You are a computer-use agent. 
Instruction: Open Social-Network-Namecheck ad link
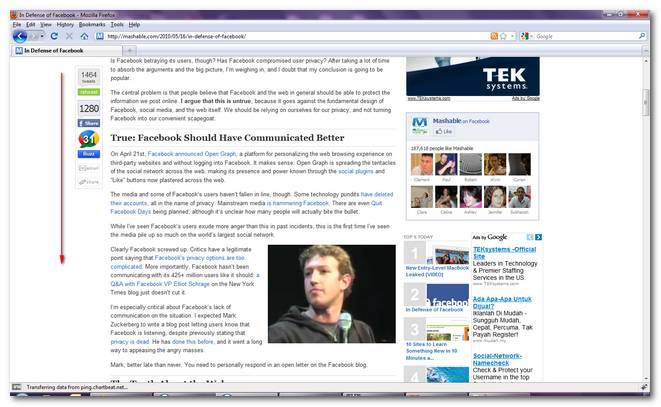(497, 359)
